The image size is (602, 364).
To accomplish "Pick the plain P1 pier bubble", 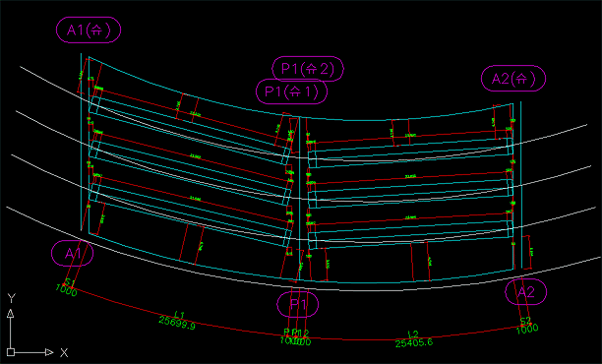I will [x=297, y=305].
